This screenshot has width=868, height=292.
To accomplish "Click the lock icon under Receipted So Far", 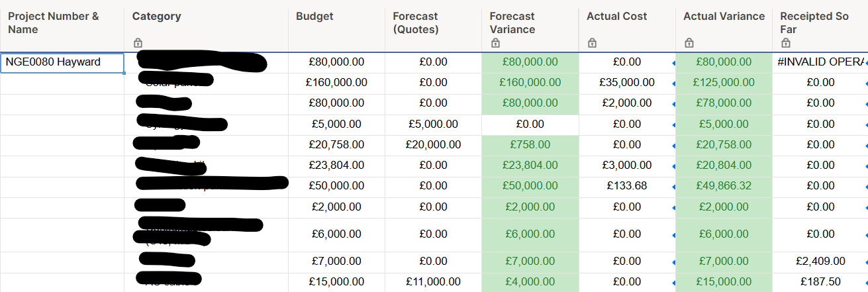I will pyautogui.click(x=785, y=43).
